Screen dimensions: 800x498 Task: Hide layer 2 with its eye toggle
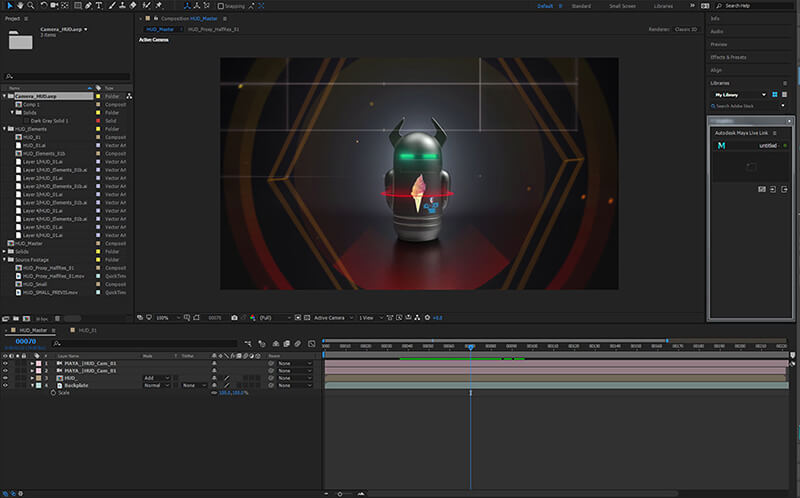(x=5, y=370)
